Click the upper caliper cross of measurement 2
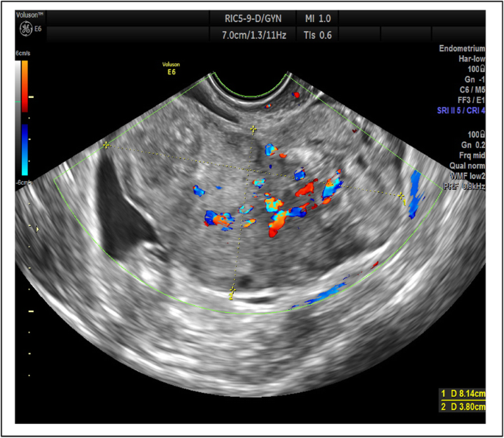504x438 pixels. click(253, 130)
